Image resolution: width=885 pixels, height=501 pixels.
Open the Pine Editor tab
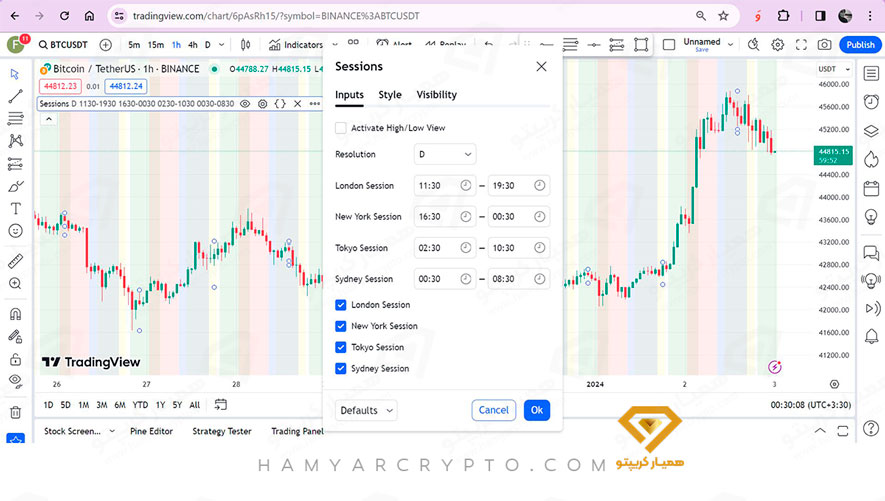tap(151, 431)
